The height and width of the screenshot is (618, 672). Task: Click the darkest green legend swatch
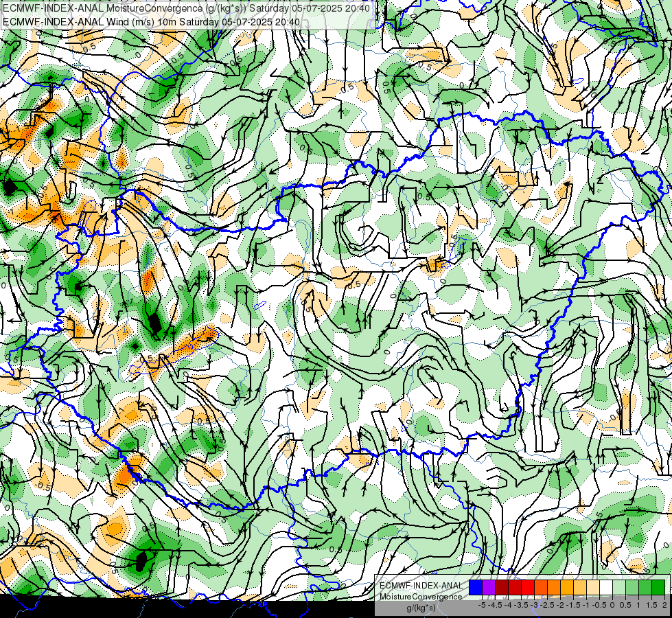pos(658,588)
